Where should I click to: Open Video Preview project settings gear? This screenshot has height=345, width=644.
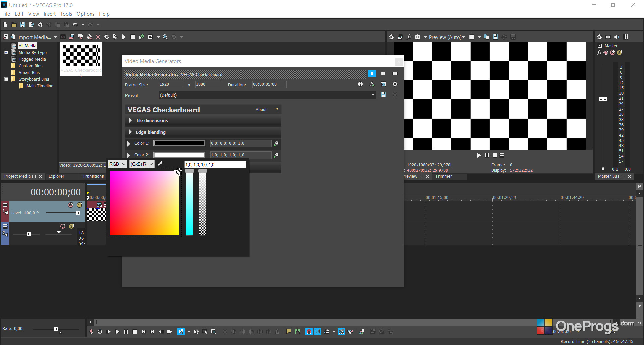coord(391,37)
